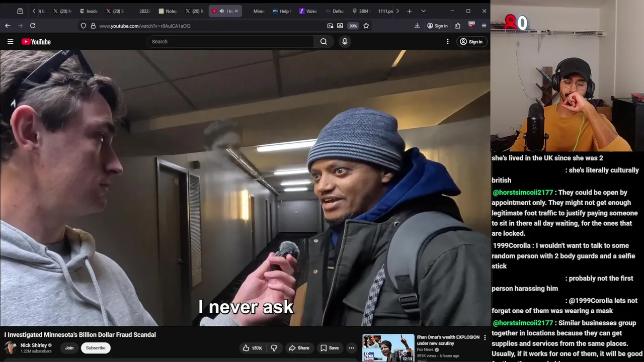The height and width of the screenshot is (362, 644).
Task: Click the site padlock icon in address bar
Action: [x=93, y=26]
